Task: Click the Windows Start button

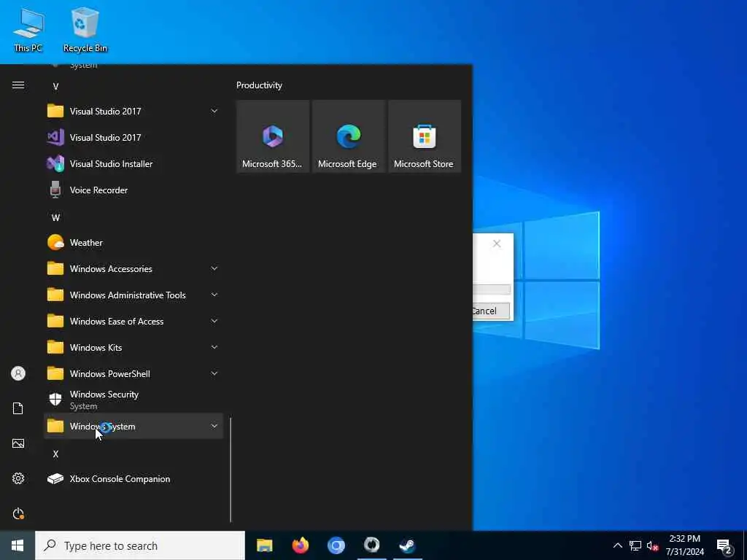Action: tap(18, 545)
